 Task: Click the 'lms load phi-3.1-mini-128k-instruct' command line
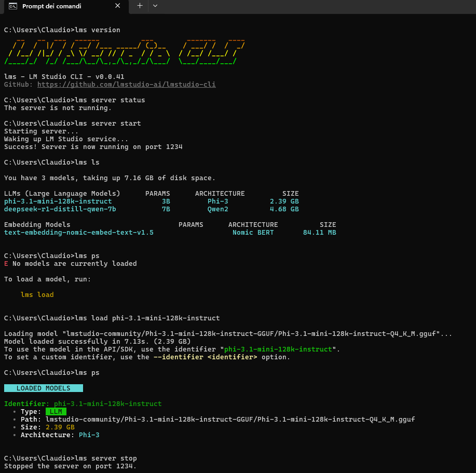click(x=112, y=318)
